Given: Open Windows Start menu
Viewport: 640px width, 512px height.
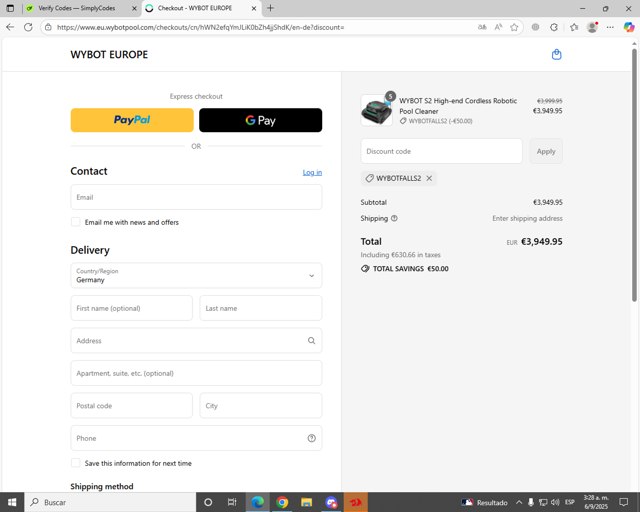Looking at the screenshot, I should point(12,502).
